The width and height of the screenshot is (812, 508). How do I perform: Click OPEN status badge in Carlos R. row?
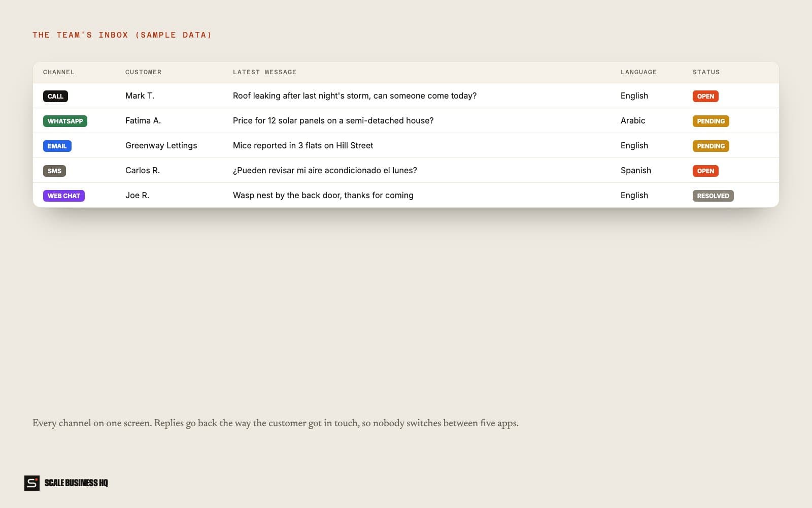click(x=705, y=171)
